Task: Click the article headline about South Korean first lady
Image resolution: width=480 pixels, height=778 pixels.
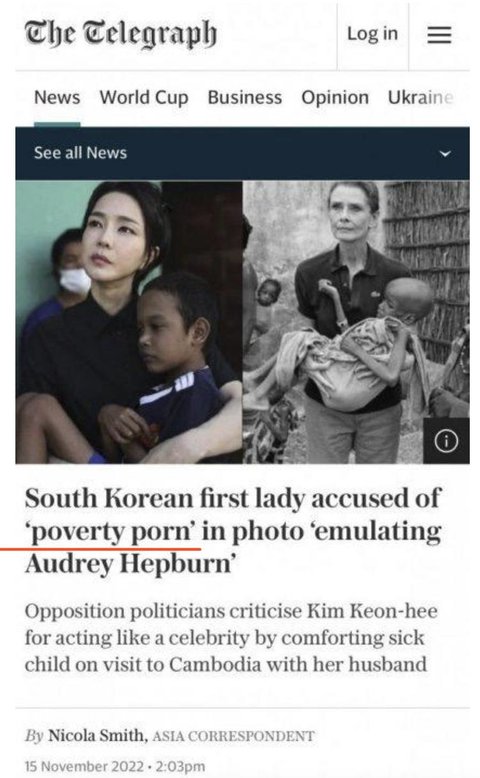Action: pyautogui.click(x=233, y=531)
